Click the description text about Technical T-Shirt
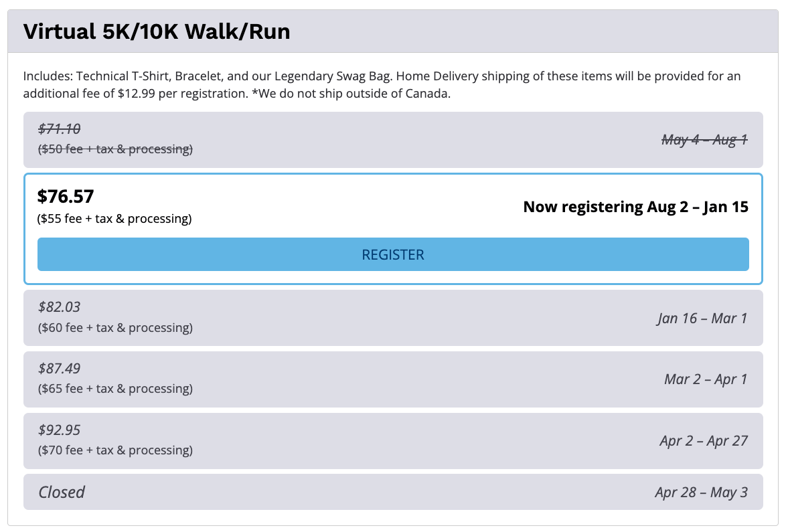This screenshot has width=786, height=532. coord(382,85)
